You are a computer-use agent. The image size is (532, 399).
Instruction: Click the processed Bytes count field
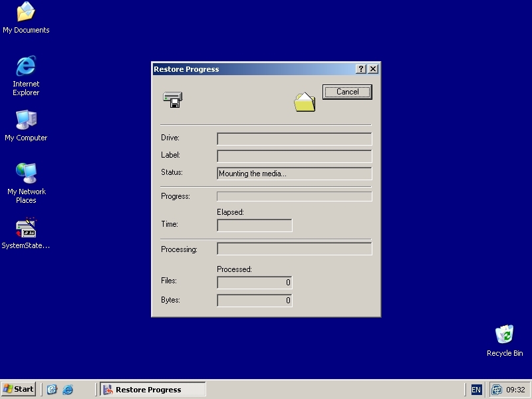[x=255, y=301]
